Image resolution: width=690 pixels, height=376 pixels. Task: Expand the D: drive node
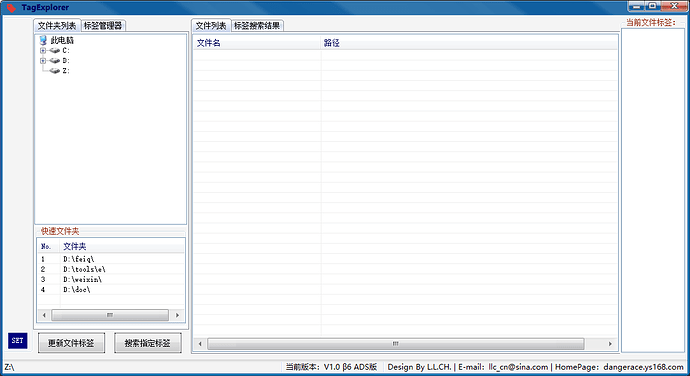click(x=43, y=61)
